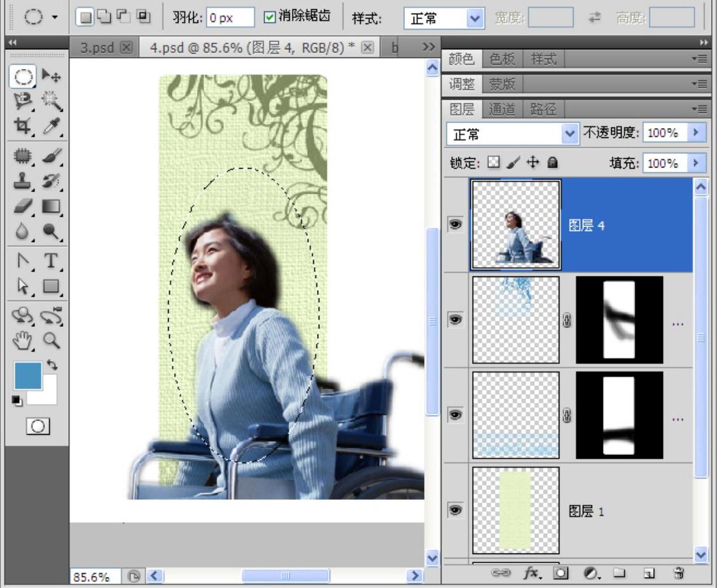Screen dimensions: 717x588
Task: Select the Eraser tool
Action: click(x=22, y=206)
